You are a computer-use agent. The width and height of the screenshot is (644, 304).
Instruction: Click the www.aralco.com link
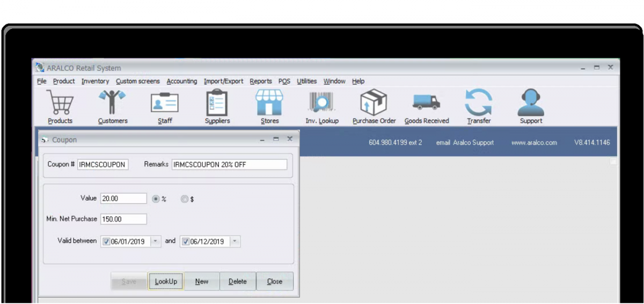click(x=534, y=143)
